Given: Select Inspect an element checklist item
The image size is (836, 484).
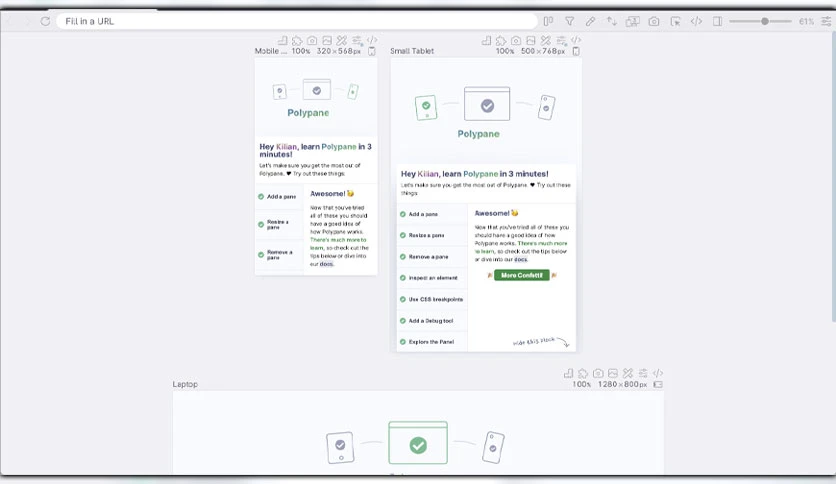Looking at the screenshot, I should 432,278.
